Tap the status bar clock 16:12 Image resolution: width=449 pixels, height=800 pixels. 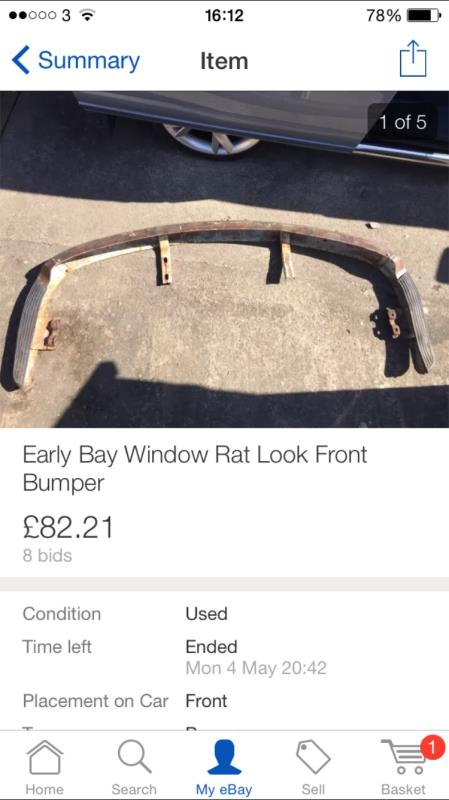(224, 15)
